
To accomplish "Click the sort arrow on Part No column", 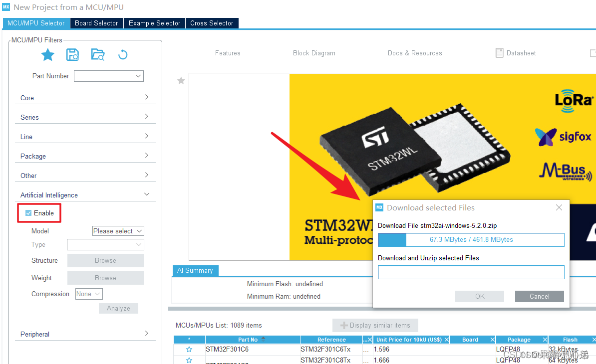I will point(264,339).
